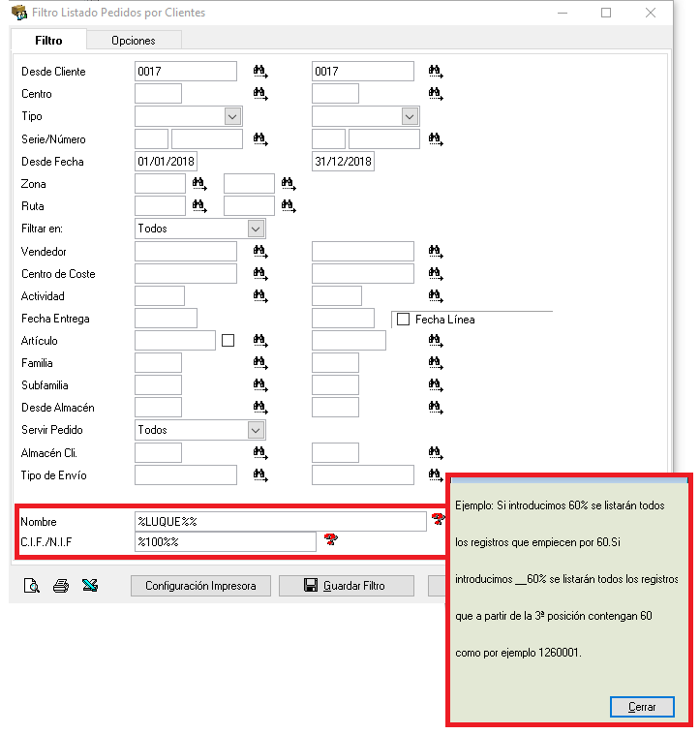Click the Configuración Impresora button
Image resolution: width=700 pixels, height=734 pixels.
tap(200, 586)
